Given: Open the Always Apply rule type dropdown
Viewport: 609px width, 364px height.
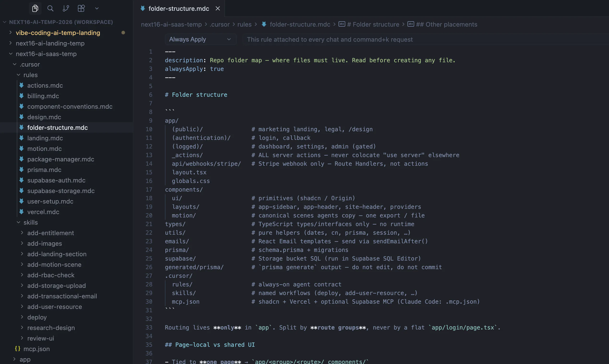Looking at the screenshot, I should [x=200, y=40].
